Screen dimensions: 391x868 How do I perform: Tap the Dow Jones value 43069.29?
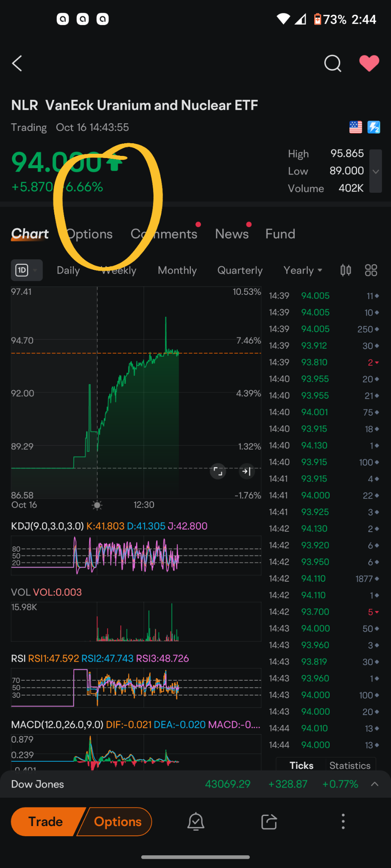(228, 784)
